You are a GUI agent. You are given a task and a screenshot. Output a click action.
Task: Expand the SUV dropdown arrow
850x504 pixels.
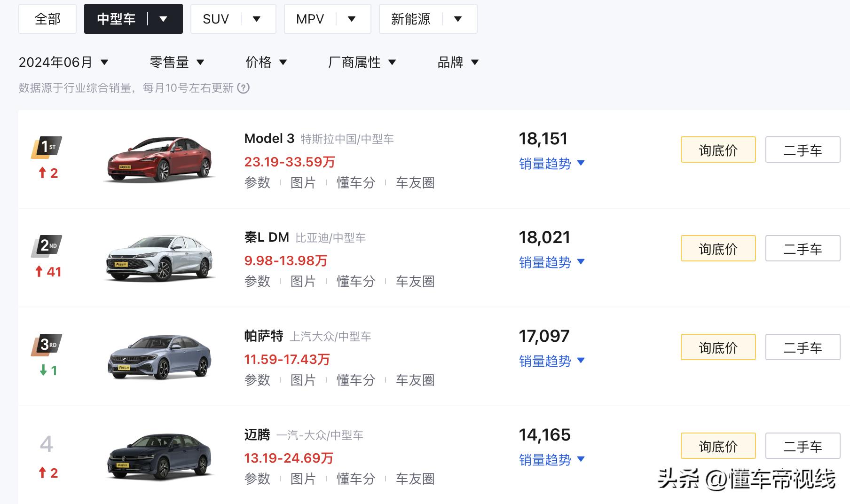(x=257, y=19)
